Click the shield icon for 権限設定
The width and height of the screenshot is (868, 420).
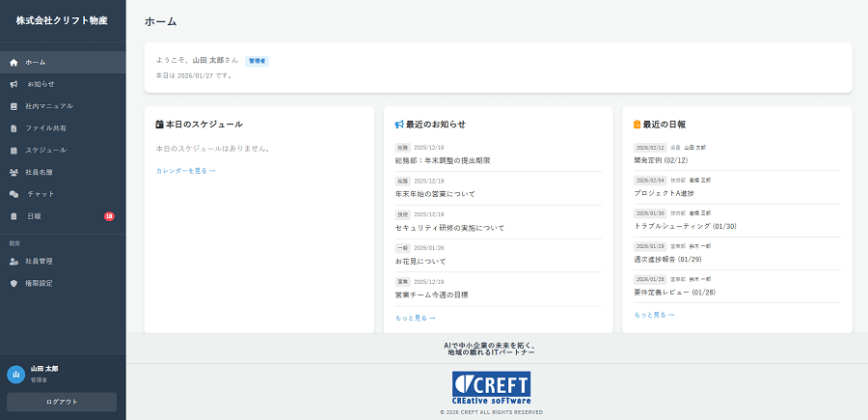click(x=14, y=283)
